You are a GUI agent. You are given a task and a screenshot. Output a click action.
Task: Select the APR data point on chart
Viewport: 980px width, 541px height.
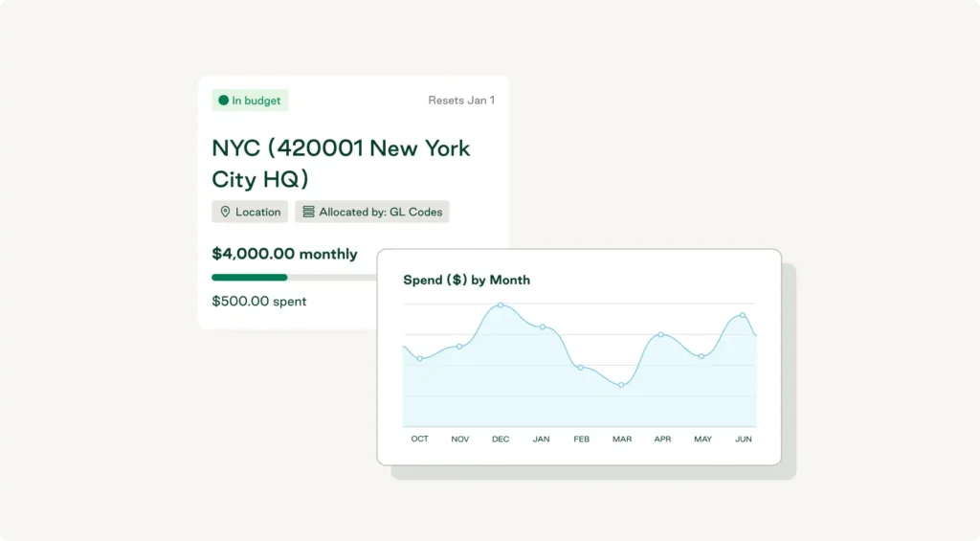(x=661, y=334)
